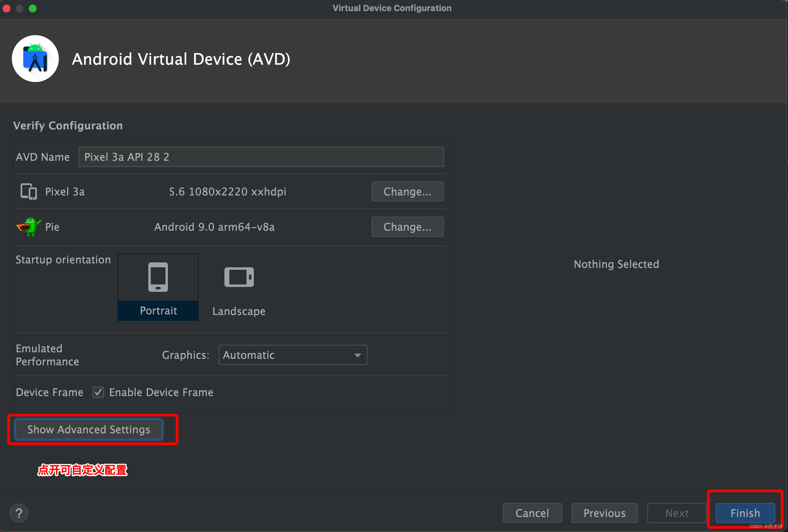Select the Portrait phone orientation icon
The image size is (788, 532).
tap(158, 277)
